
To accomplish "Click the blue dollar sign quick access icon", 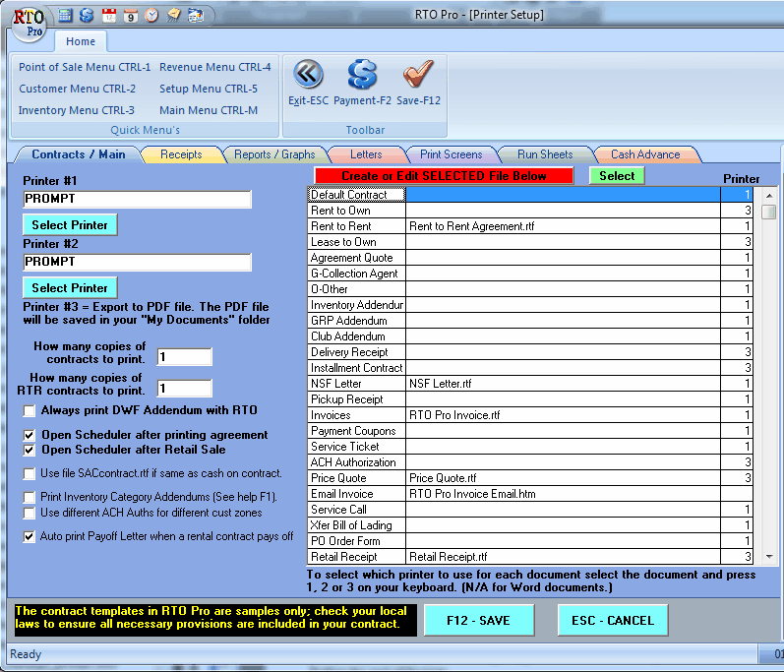I will coord(87,15).
